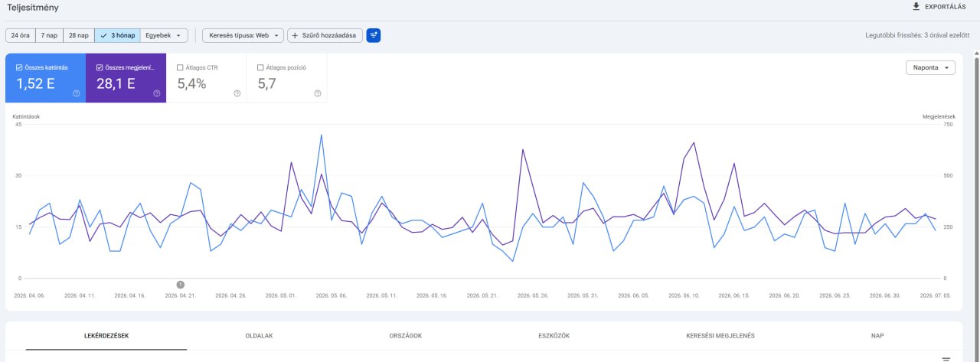This screenshot has height=362, width=980.
Task: Open the blue advanced filter icon button
Action: pyautogui.click(x=374, y=35)
